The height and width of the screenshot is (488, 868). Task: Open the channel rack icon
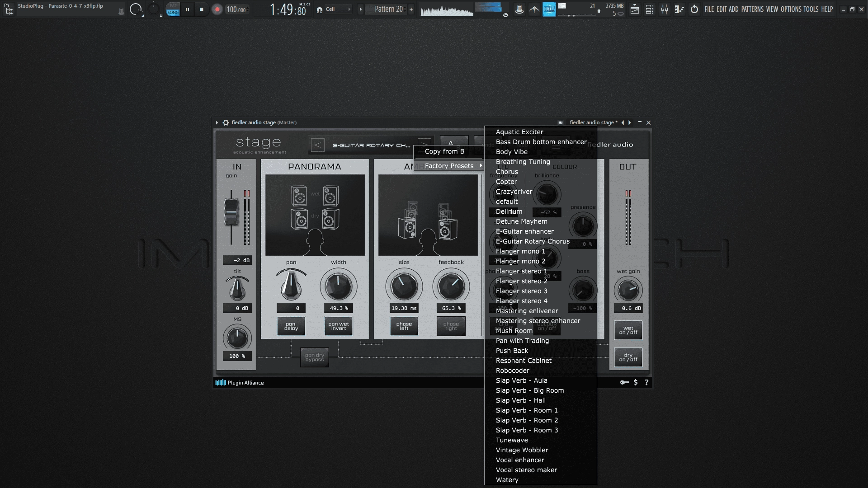(x=650, y=9)
